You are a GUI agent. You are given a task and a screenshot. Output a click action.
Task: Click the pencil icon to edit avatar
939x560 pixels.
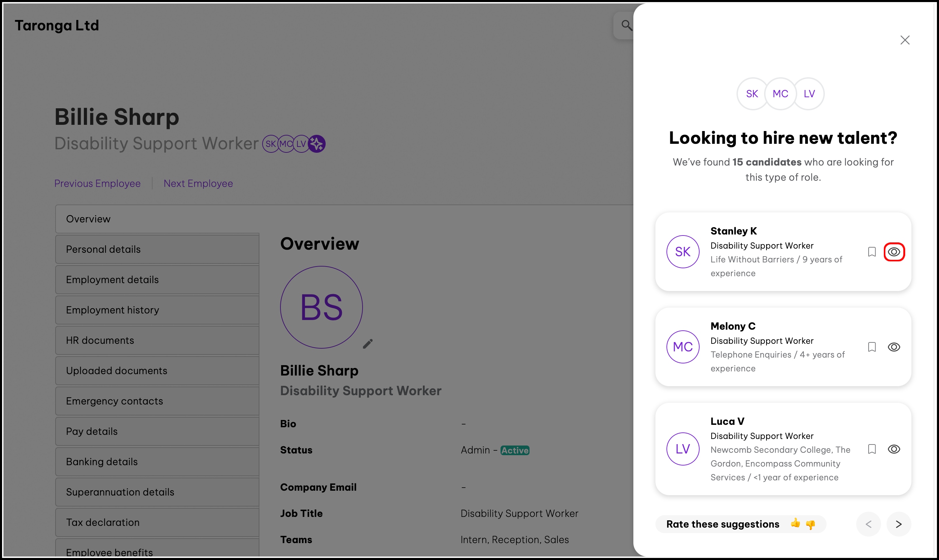coord(368,344)
